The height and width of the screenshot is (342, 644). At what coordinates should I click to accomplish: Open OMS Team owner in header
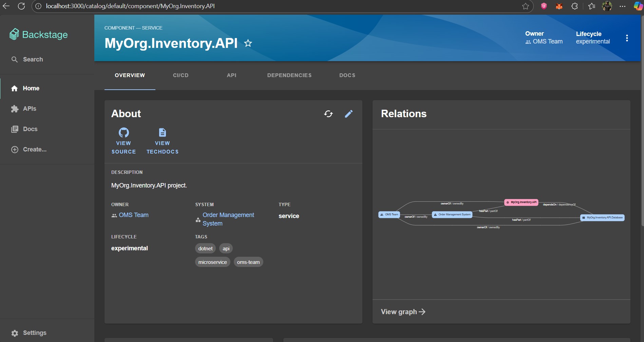click(x=547, y=41)
